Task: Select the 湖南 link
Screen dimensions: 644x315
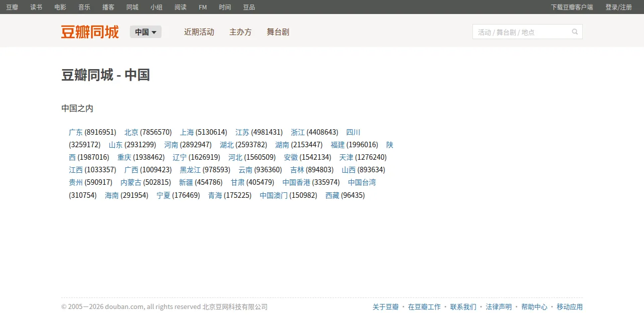Action: point(282,145)
